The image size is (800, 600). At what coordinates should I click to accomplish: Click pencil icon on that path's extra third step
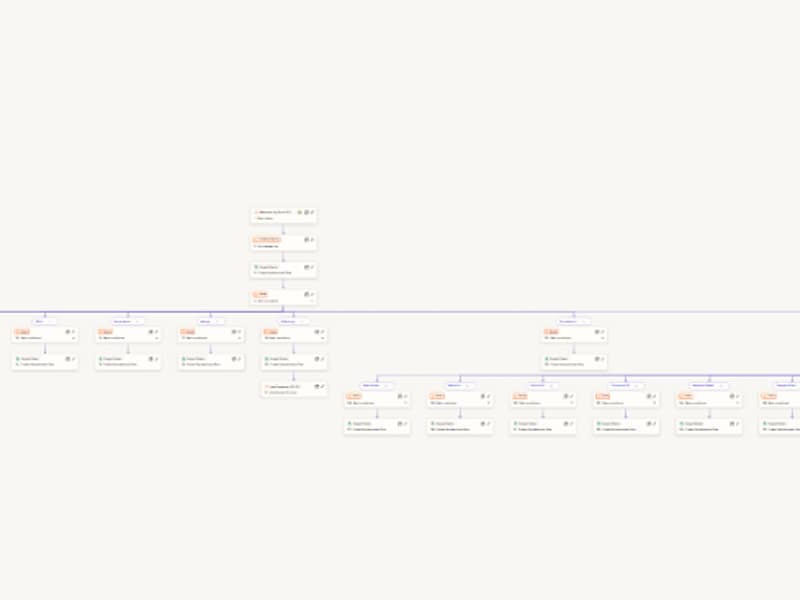tap(322, 387)
